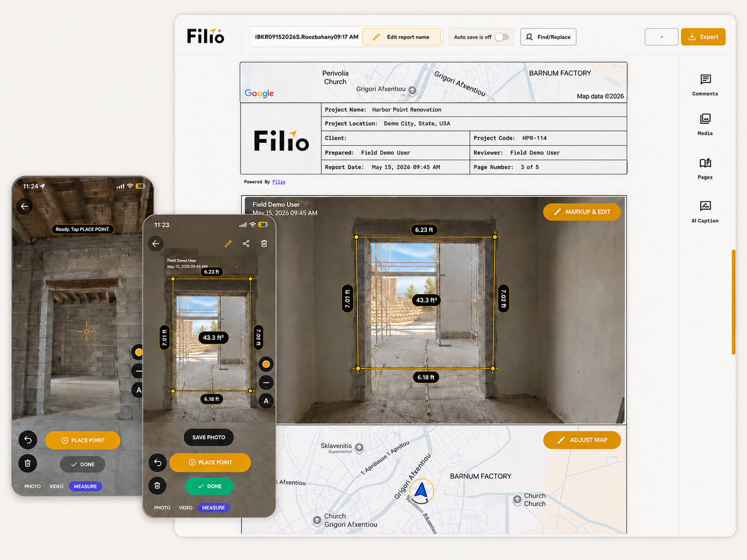The image size is (747, 560).
Task: Tap the orange dot button on right phone
Action: coord(266,365)
